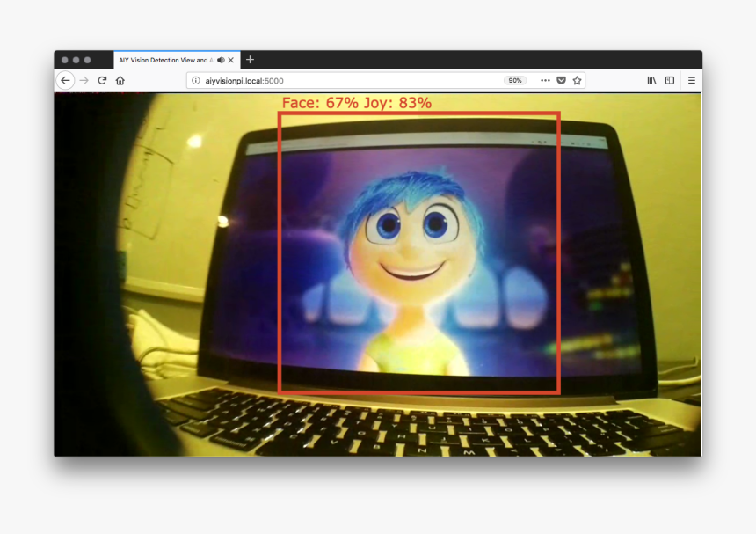Mute the AIY Vision Detection tab audio
Screen dimensions: 756x534
(x=221, y=60)
